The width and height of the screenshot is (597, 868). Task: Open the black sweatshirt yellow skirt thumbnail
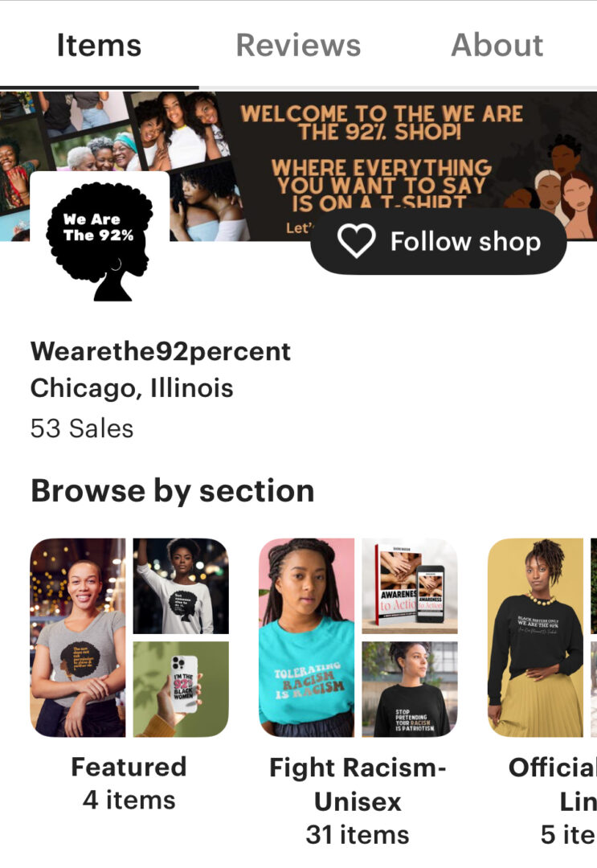pyautogui.click(x=535, y=637)
